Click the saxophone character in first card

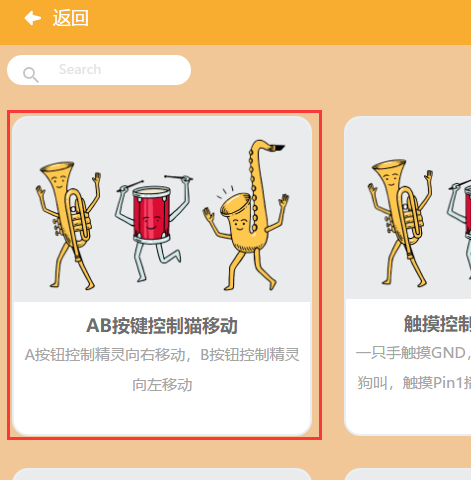click(246, 215)
